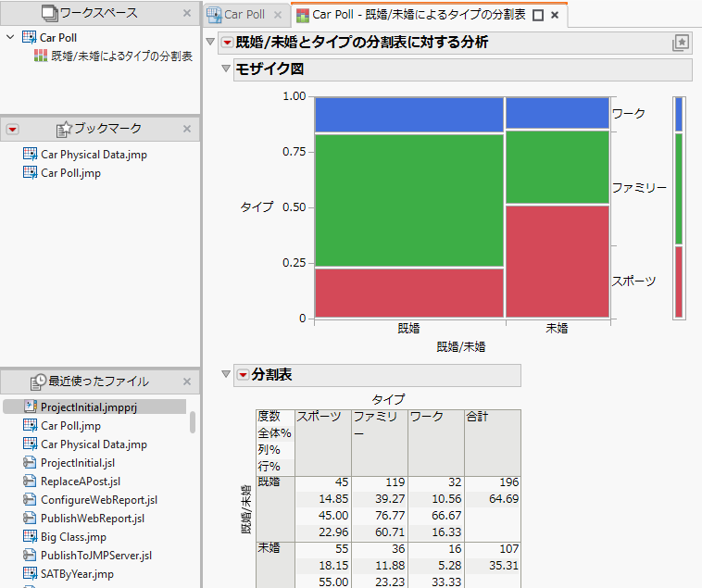Open the 分割表 red triangle options menu
The image size is (702, 588).
click(243, 374)
